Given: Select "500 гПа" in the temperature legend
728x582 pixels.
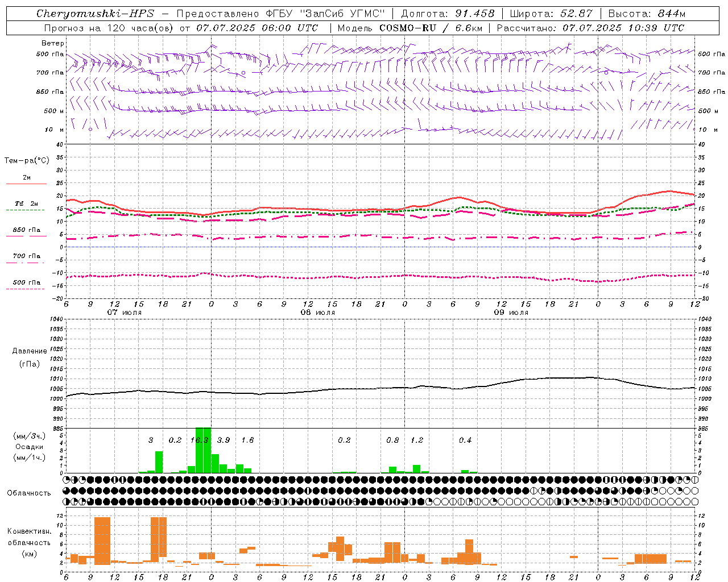Looking at the screenshot, I should pos(27,282).
